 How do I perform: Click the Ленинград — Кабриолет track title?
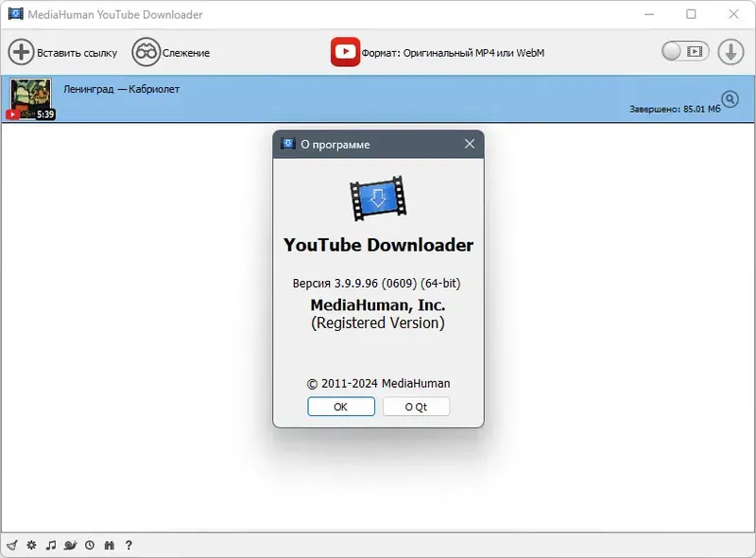(122, 89)
